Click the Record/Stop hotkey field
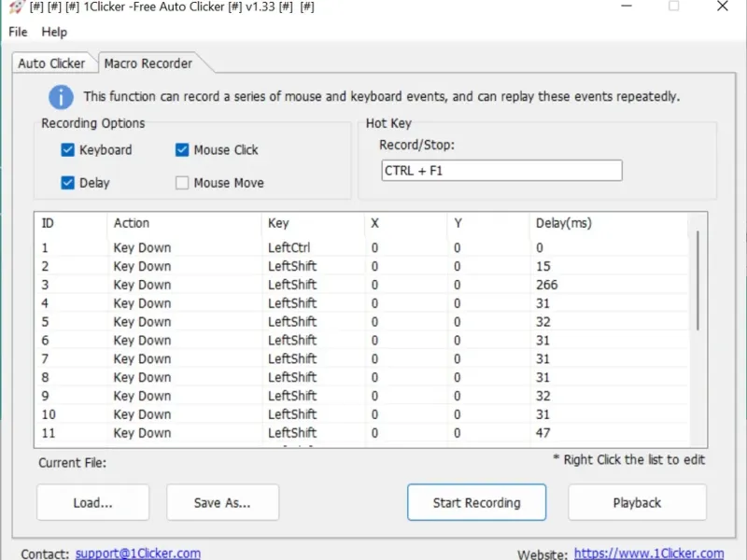 [x=501, y=171]
